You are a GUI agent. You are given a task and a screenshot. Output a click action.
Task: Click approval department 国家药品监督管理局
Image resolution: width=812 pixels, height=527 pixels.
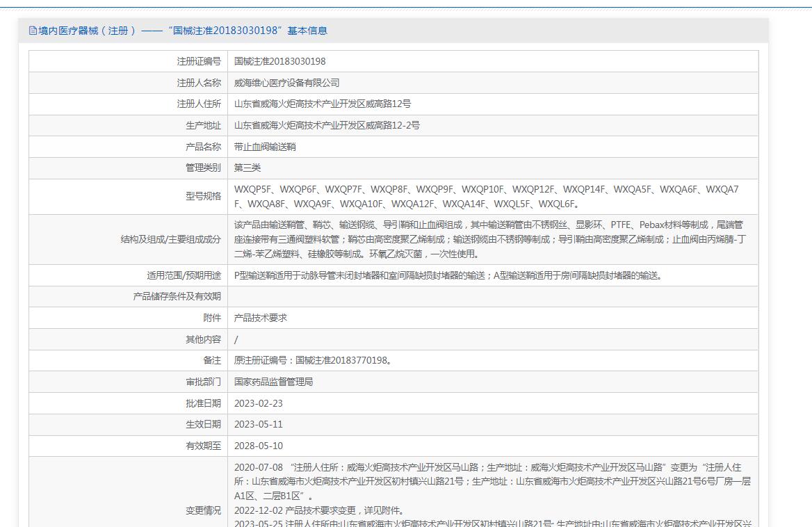coord(273,382)
